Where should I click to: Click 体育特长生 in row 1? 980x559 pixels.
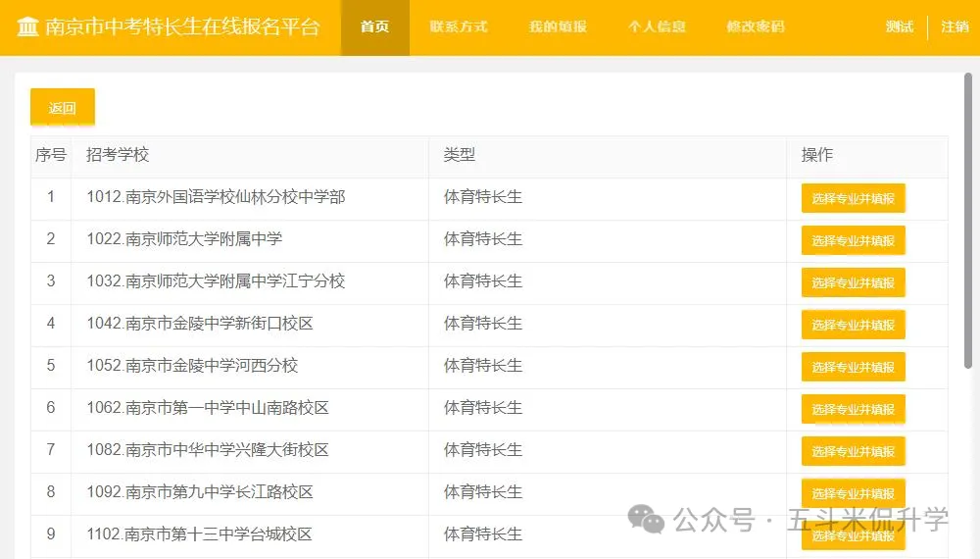483,197
